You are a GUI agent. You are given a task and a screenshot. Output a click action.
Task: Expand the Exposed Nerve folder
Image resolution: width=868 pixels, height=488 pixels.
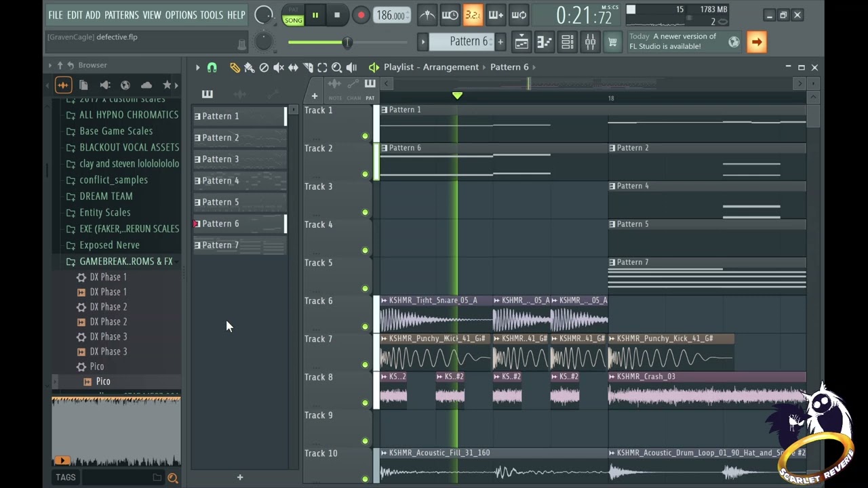coord(109,245)
